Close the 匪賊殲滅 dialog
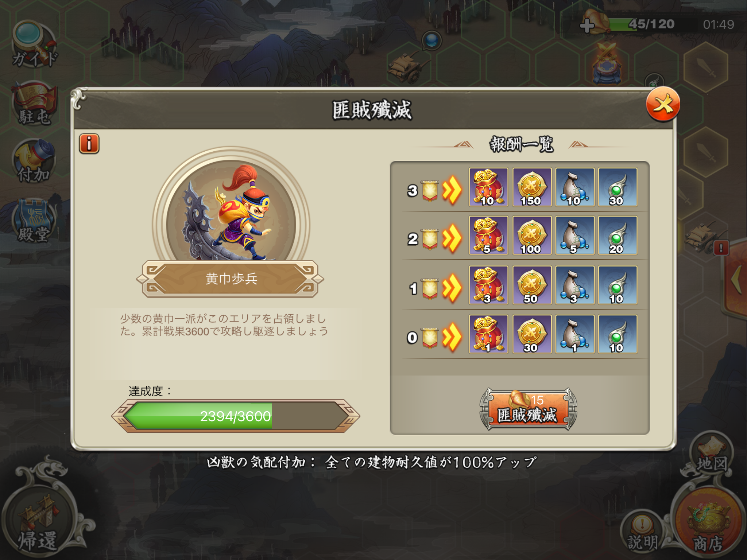Image resolution: width=747 pixels, height=560 pixels. (x=663, y=104)
